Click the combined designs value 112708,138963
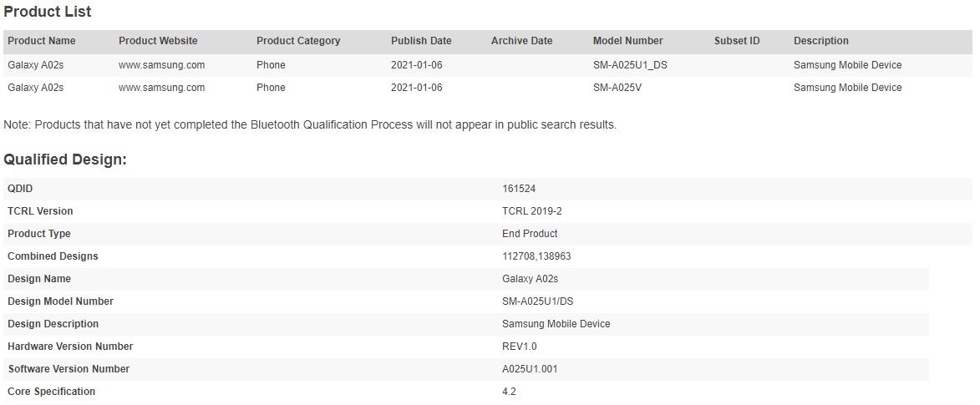Screen dimensions: 980x405 (x=536, y=256)
